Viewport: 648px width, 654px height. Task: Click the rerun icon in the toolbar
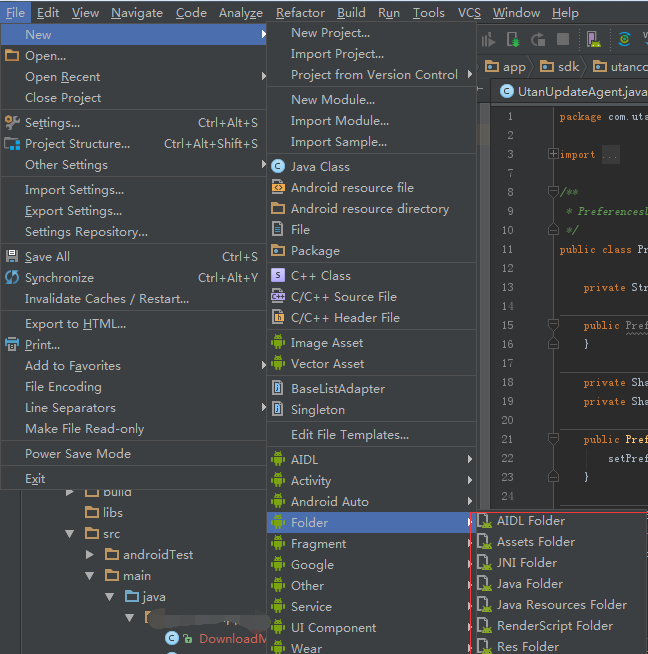(x=538, y=40)
